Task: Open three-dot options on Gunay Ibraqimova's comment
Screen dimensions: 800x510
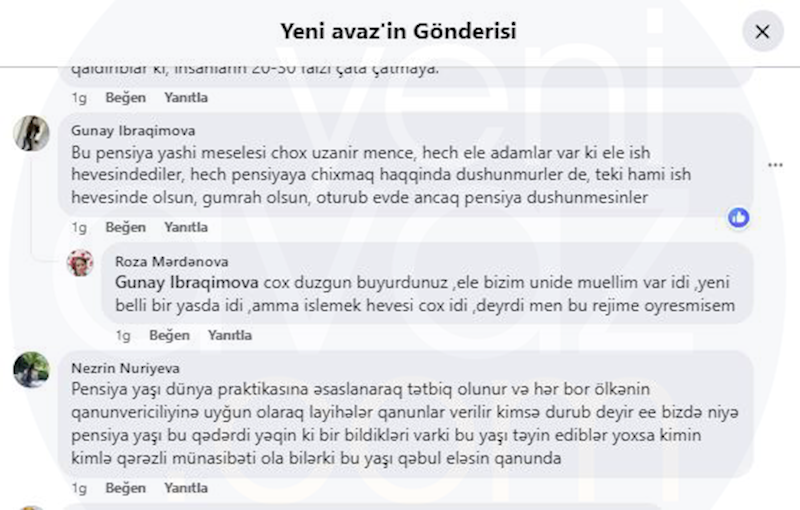Action: point(775,165)
